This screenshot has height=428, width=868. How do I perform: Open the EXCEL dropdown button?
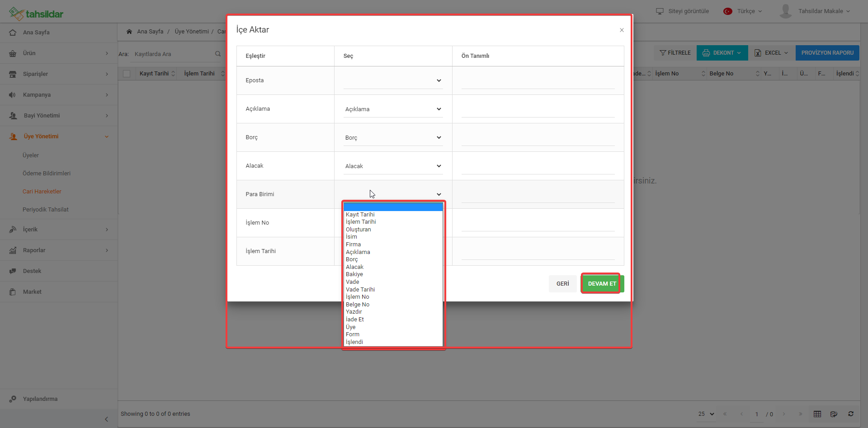(772, 53)
